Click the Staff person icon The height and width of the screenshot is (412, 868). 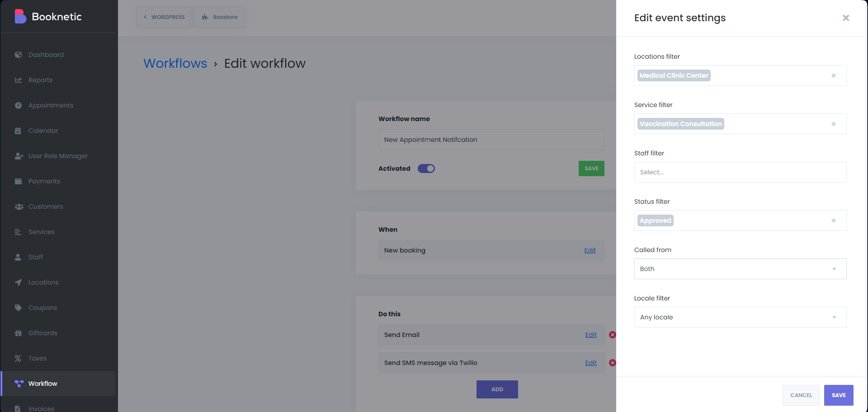pos(18,257)
